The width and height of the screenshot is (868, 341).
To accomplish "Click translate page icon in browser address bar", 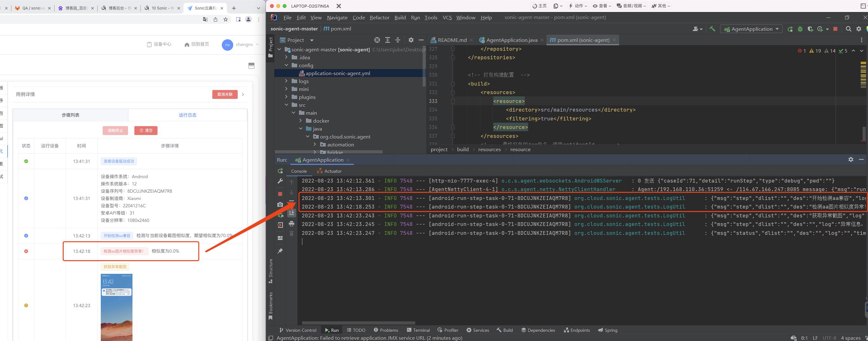I will (205, 20).
